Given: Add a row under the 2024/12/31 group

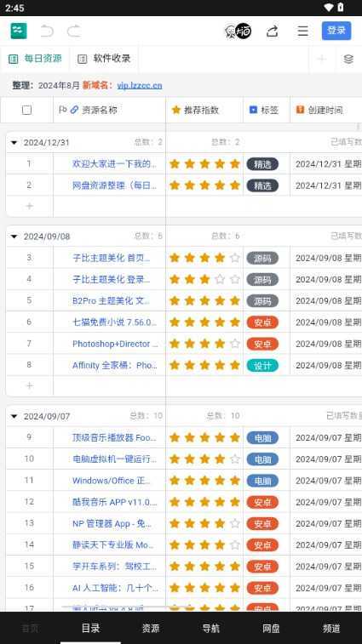Looking at the screenshot, I should 29,206.
